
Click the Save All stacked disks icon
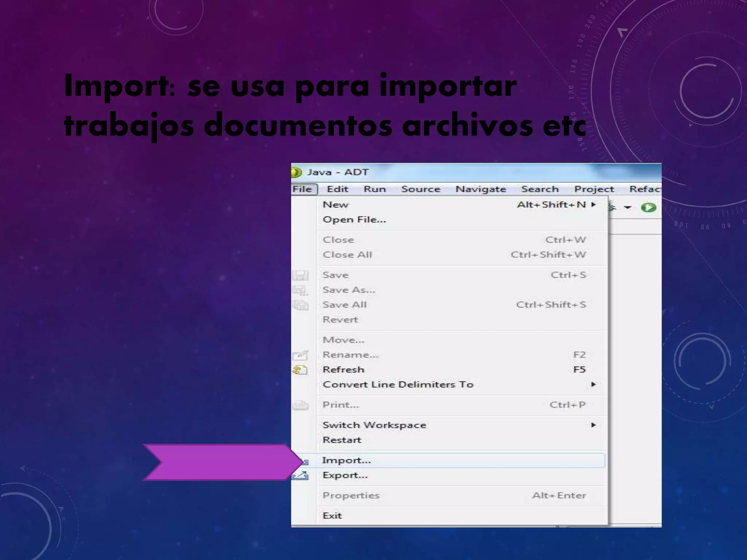tap(300, 305)
